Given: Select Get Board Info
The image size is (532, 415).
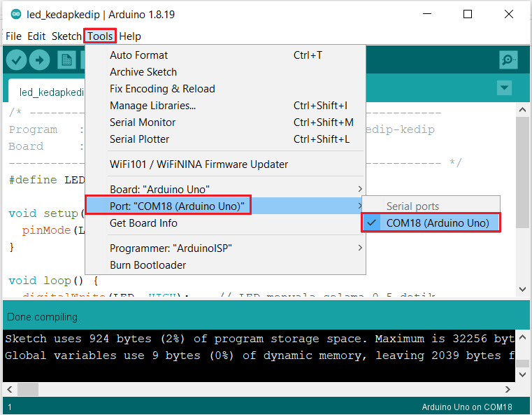Looking at the screenshot, I should pyautogui.click(x=225, y=223).
